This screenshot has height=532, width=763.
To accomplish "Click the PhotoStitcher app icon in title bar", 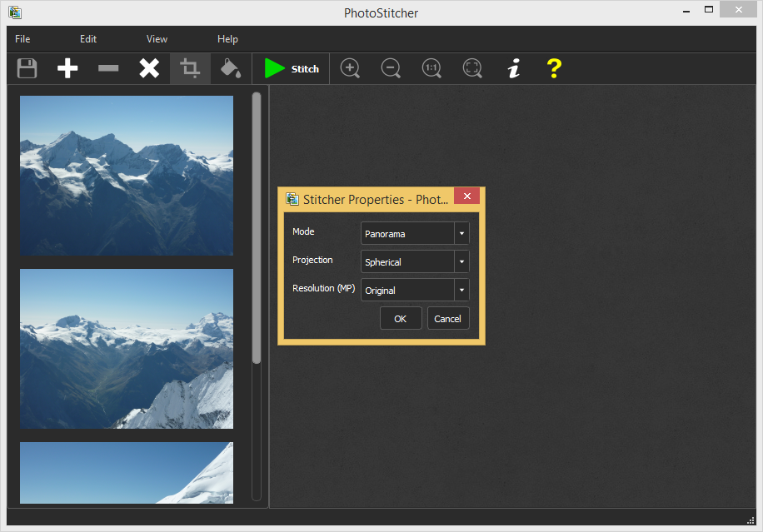I will pyautogui.click(x=15, y=12).
